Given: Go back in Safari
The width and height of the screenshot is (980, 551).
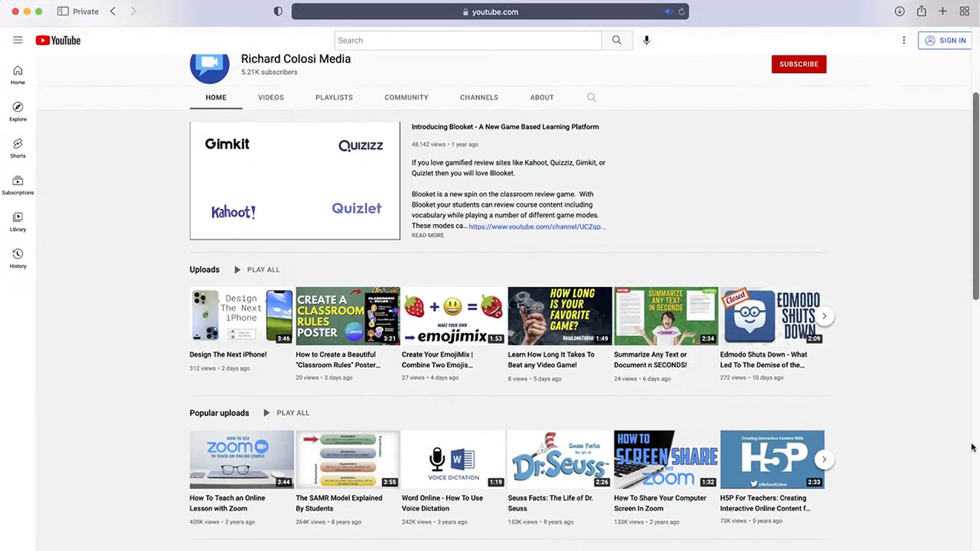Looking at the screenshot, I should pos(113,11).
